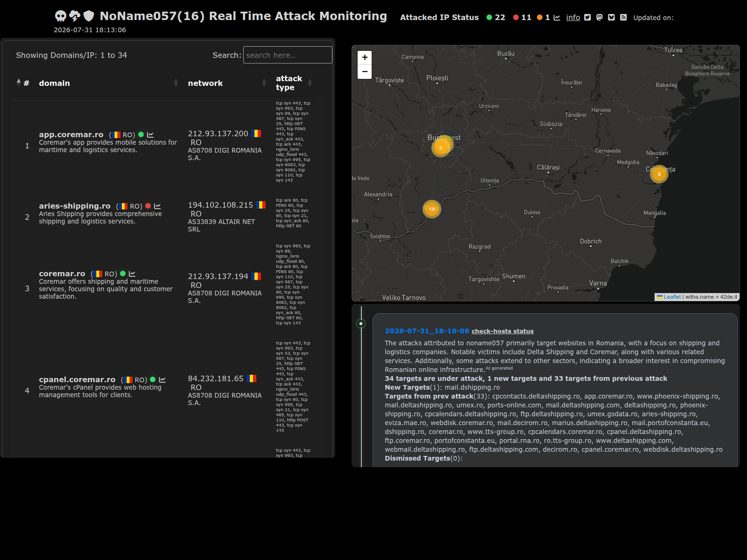Image resolution: width=747 pixels, height=560 pixels.
Task: Click the Varna label on the map
Action: coord(598,283)
